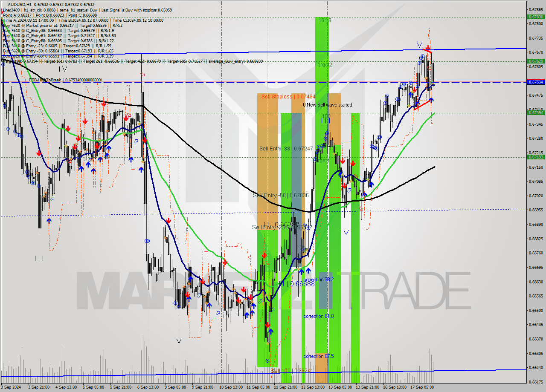Screen dimensions: 546x392
Task: Click the green 0.67830 price tag
Action: pyautogui.click(x=536, y=17)
